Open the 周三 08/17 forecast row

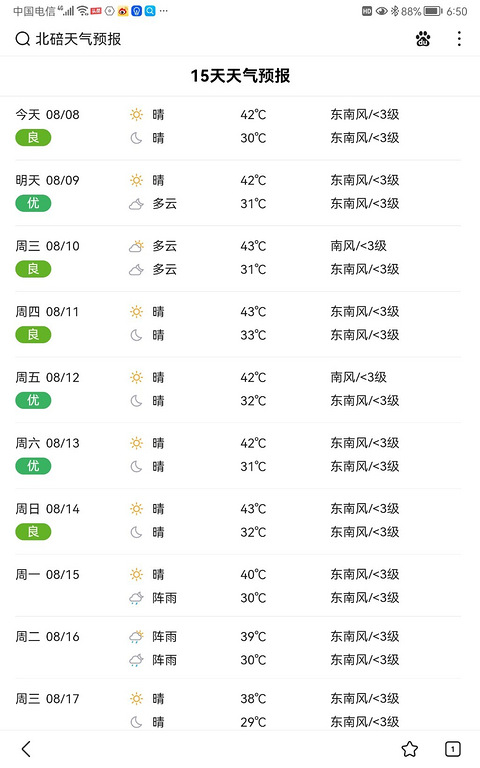(x=238, y=709)
